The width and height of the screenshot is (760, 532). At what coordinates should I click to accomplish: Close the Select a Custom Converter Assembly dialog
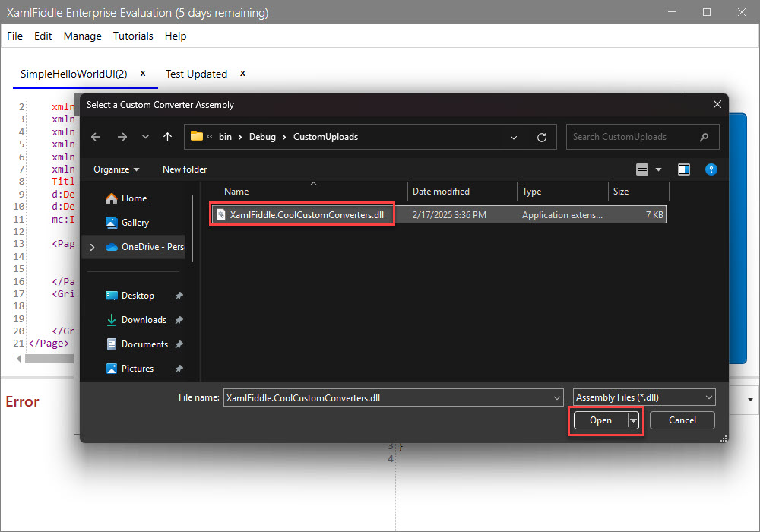[x=717, y=105]
